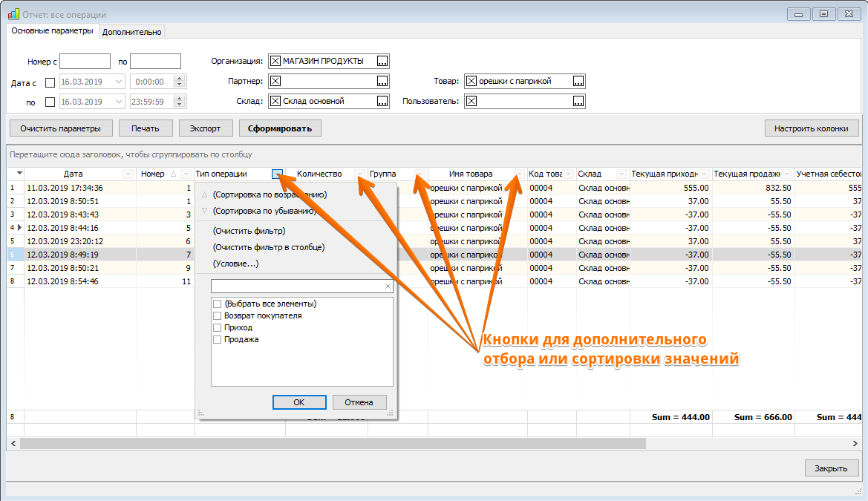Tick the Продажа checkbox in filter list
Screen dimensions: 868x501
(x=217, y=339)
